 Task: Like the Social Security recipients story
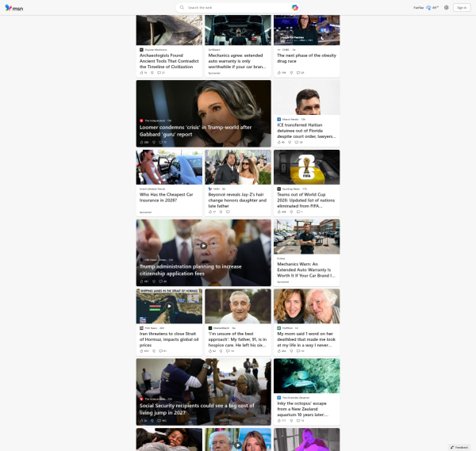141,421
